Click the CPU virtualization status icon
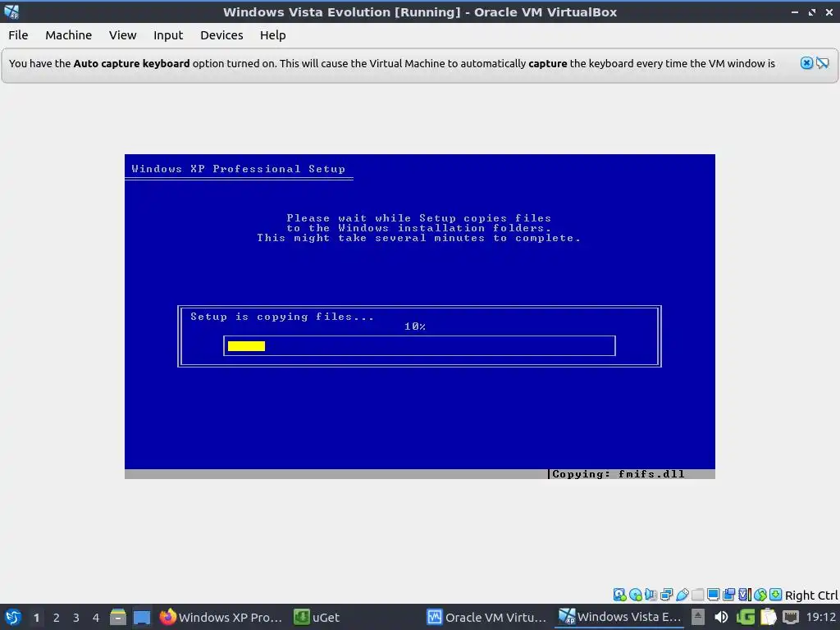 (745, 595)
